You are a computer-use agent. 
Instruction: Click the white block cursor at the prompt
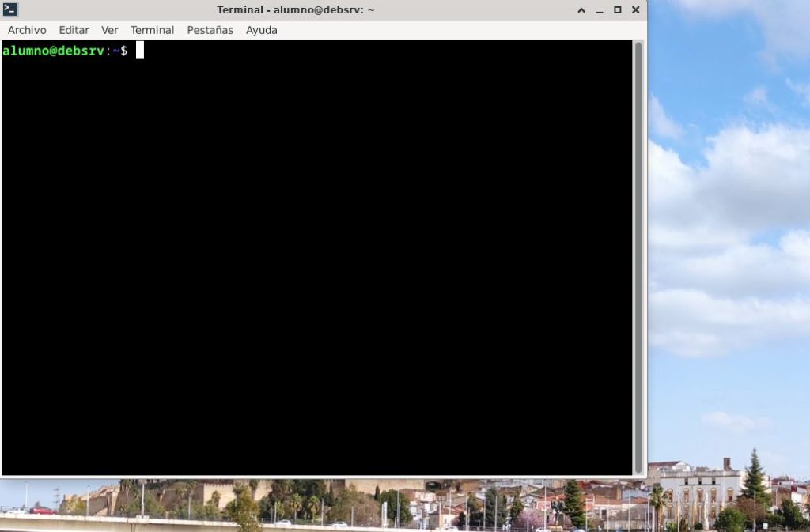(140, 51)
